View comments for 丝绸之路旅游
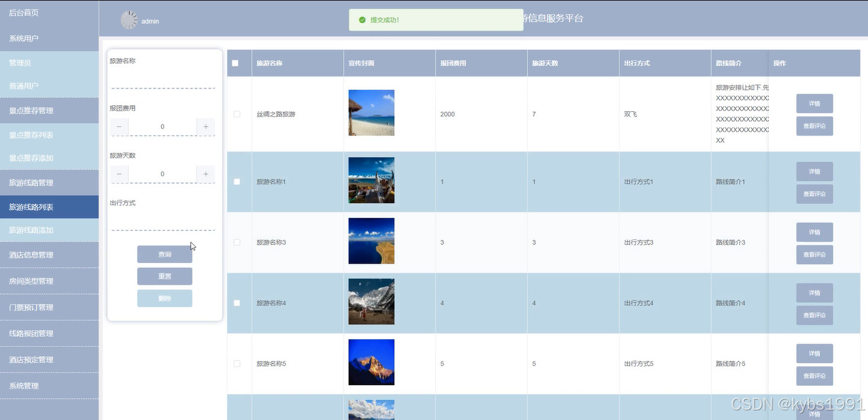 (x=815, y=126)
